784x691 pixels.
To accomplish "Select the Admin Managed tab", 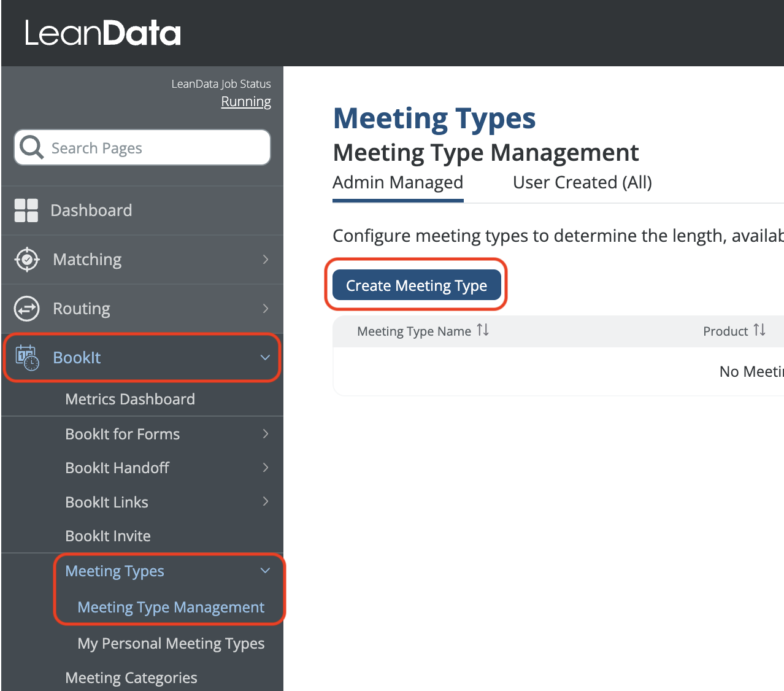I will click(398, 183).
